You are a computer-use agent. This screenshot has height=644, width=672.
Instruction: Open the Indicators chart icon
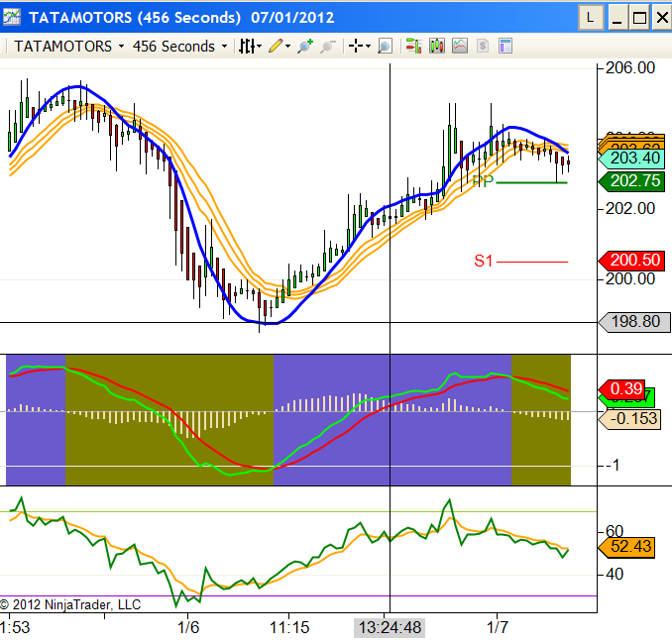pos(460,46)
